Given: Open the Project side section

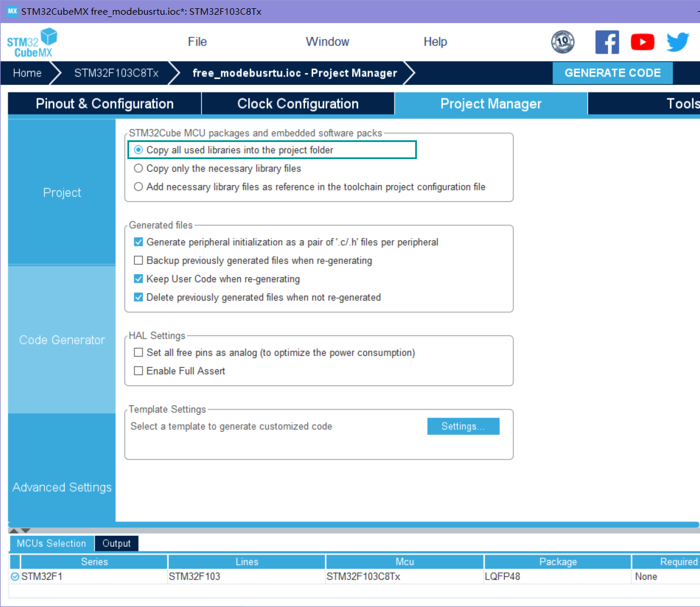Looking at the screenshot, I should point(61,192).
